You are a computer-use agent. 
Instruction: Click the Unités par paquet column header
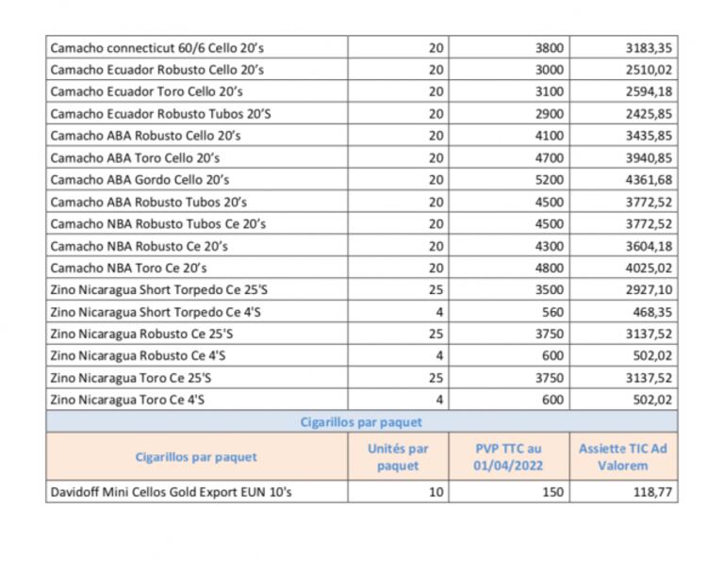tap(397, 457)
